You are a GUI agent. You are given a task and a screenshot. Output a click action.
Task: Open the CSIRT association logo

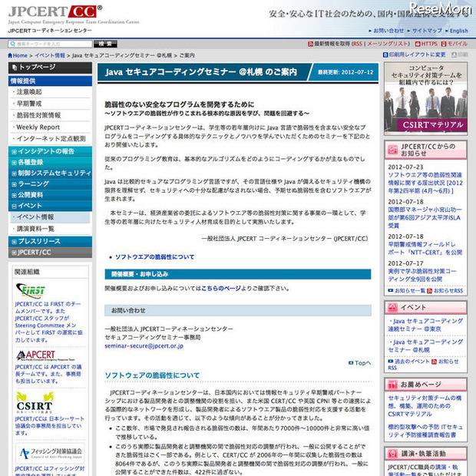click(35, 402)
